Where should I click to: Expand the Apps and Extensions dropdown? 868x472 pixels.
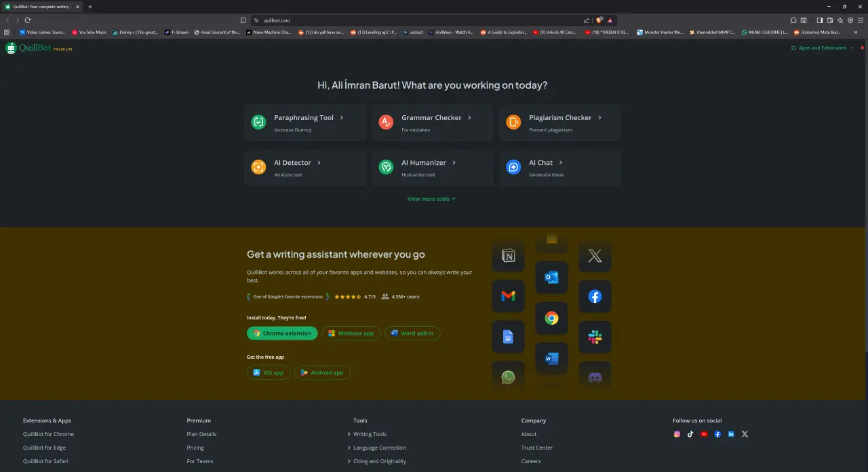coord(822,48)
